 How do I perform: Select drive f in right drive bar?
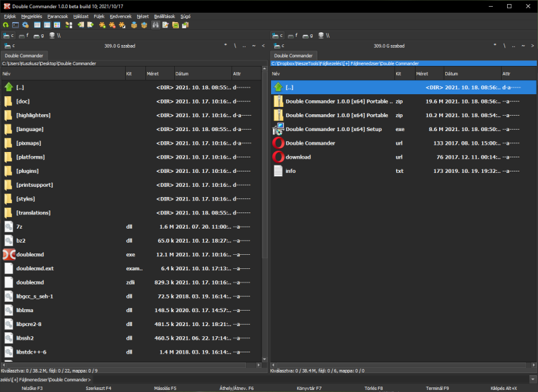293,36
